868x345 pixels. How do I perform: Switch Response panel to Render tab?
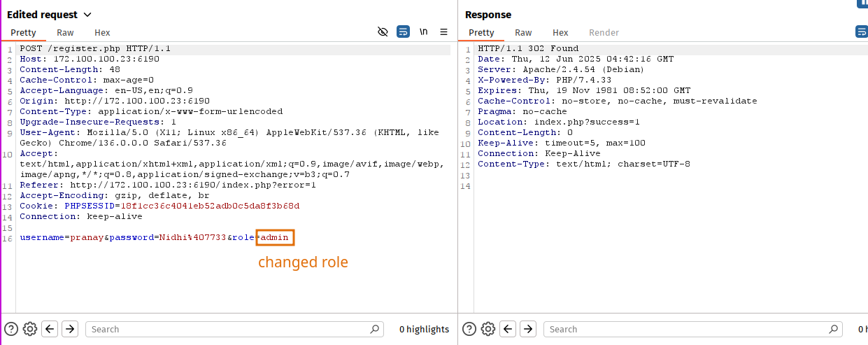(x=604, y=32)
